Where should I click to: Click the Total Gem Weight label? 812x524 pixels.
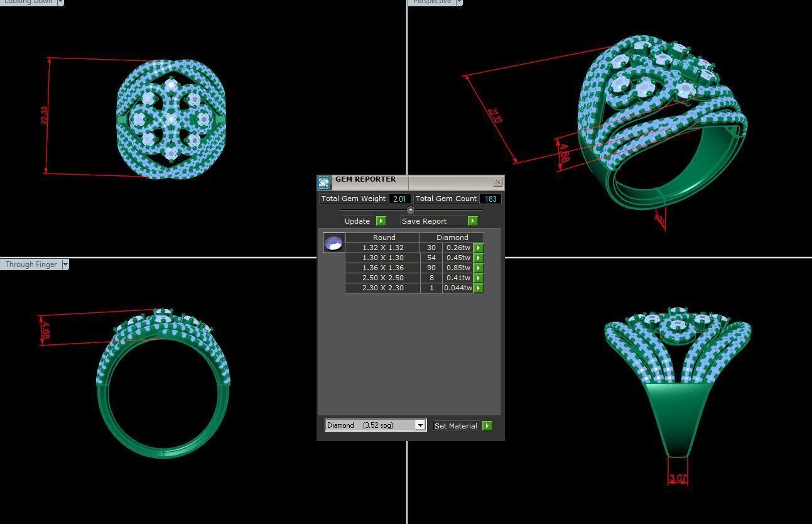354,199
